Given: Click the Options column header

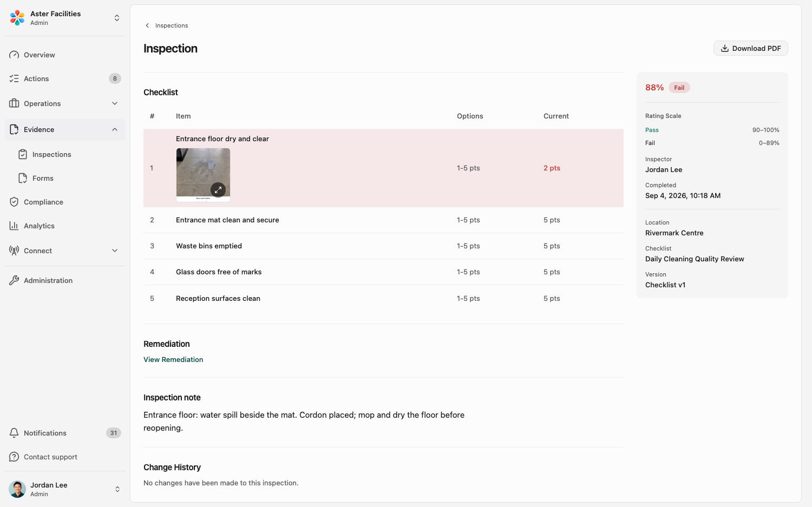Looking at the screenshot, I should coord(470,116).
